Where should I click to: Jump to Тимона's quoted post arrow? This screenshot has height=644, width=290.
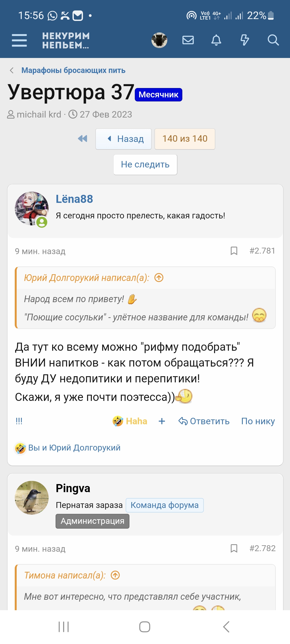pos(115,575)
